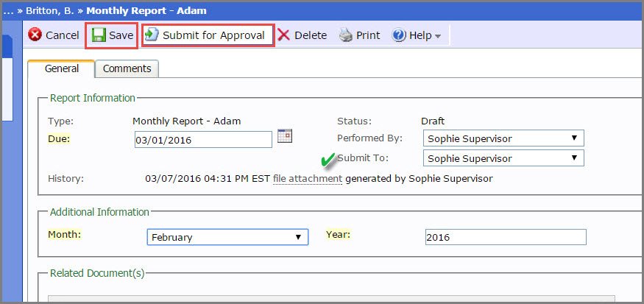Click the Submit for Approval button text
Viewport: 644px width, 304px height.
[213, 35]
